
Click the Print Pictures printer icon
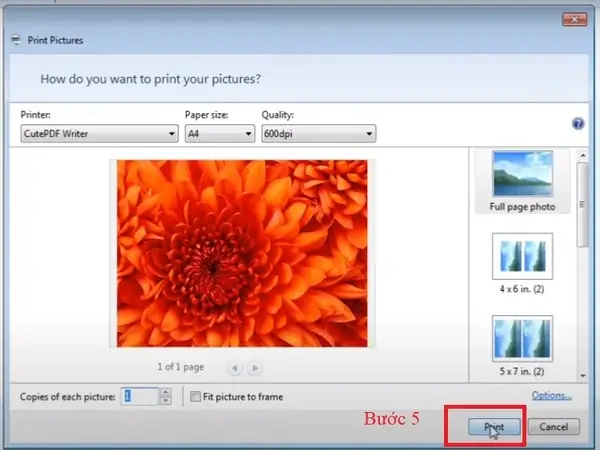(16, 40)
